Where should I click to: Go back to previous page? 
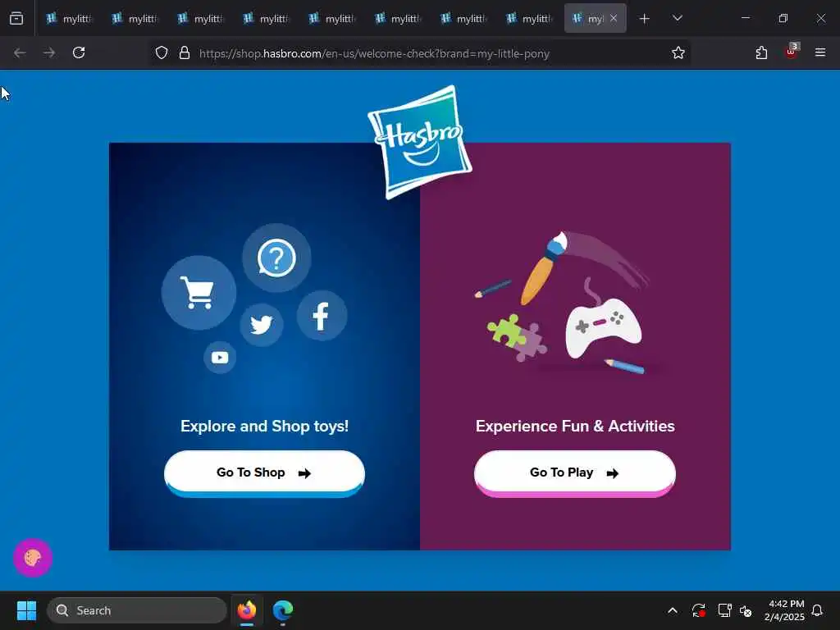pos(20,52)
